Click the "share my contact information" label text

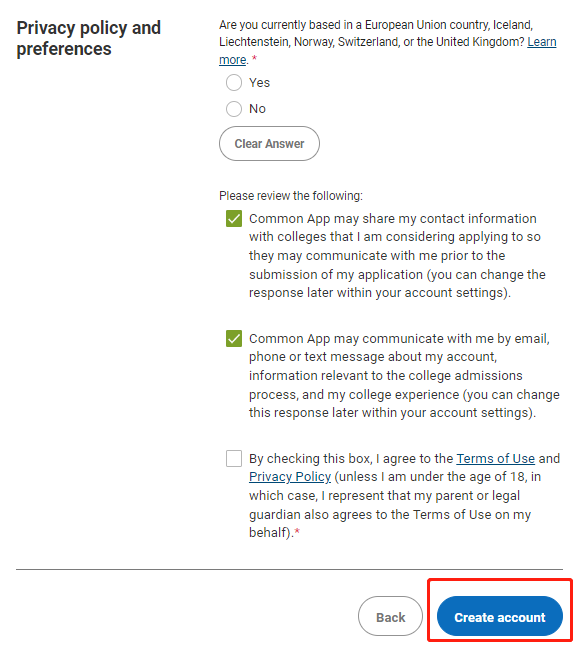pyautogui.click(x=450, y=219)
